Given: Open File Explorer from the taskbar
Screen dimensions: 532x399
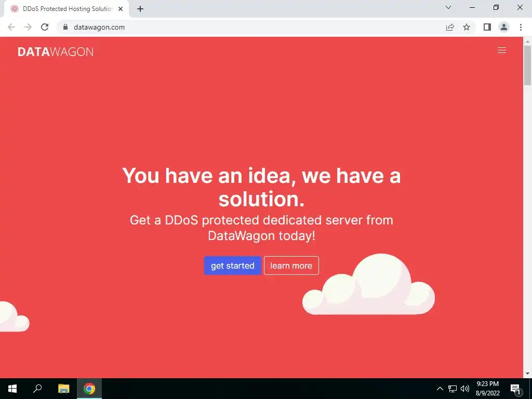Looking at the screenshot, I should 63,389.
